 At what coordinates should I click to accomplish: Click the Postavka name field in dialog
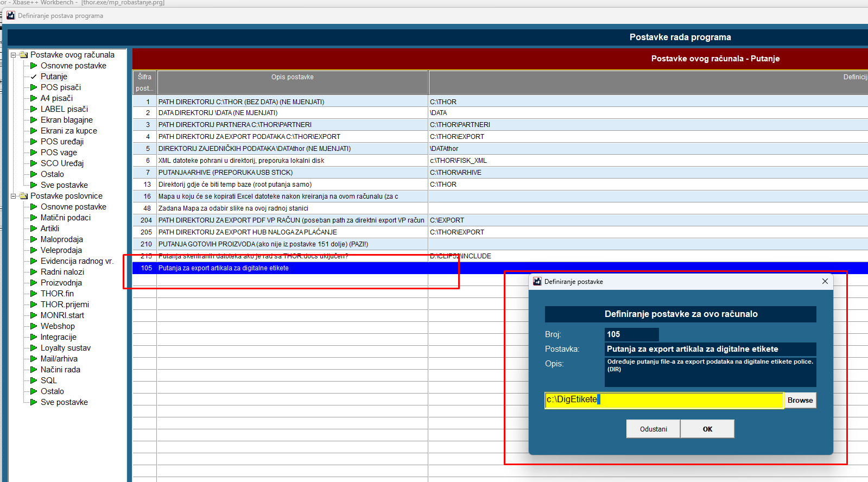711,349
